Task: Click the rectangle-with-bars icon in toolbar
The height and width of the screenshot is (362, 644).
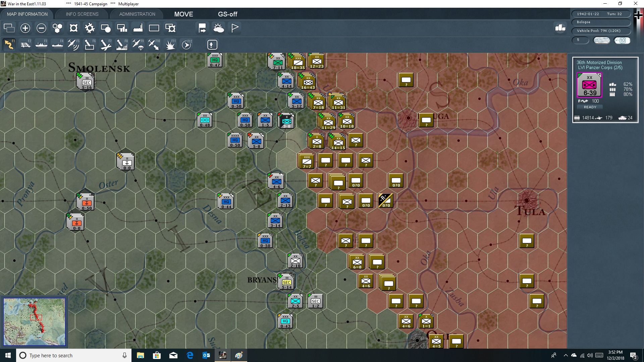Action: (x=122, y=28)
